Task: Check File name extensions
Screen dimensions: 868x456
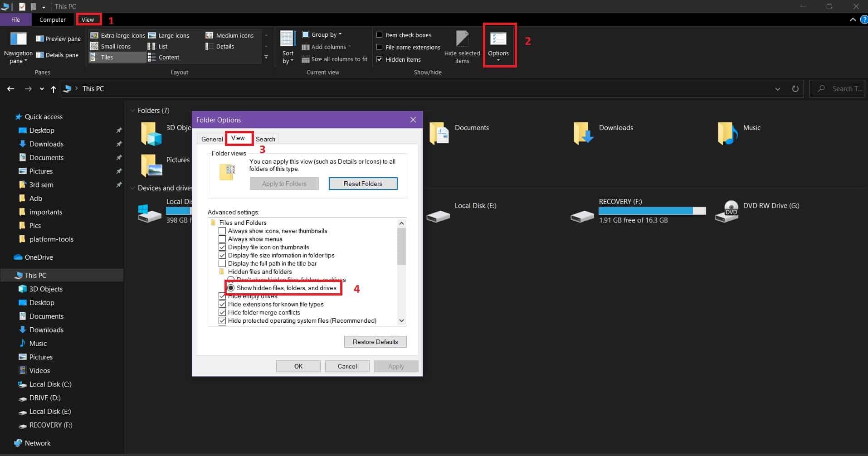Action: pyautogui.click(x=380, y=47)
